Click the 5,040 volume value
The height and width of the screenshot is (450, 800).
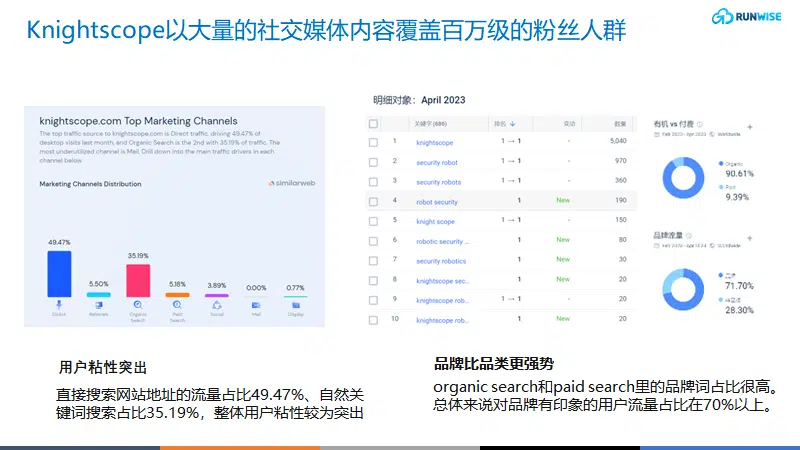point(618,141)
